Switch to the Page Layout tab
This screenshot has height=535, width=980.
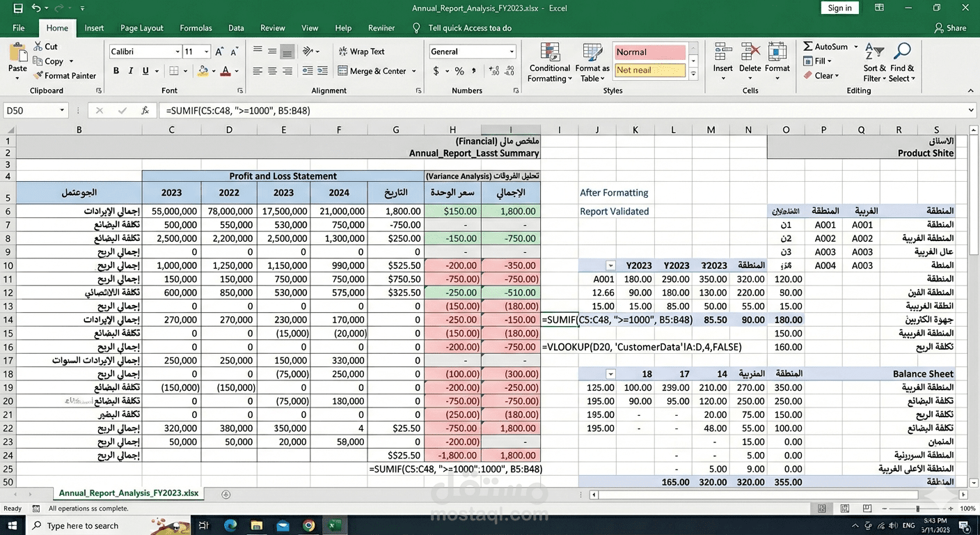pos(142,28)
